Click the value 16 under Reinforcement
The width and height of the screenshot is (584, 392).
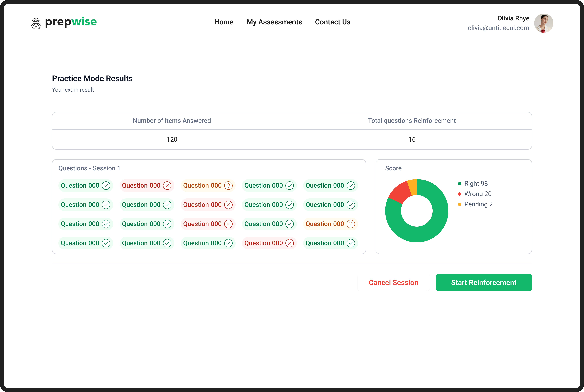(412, 139)
